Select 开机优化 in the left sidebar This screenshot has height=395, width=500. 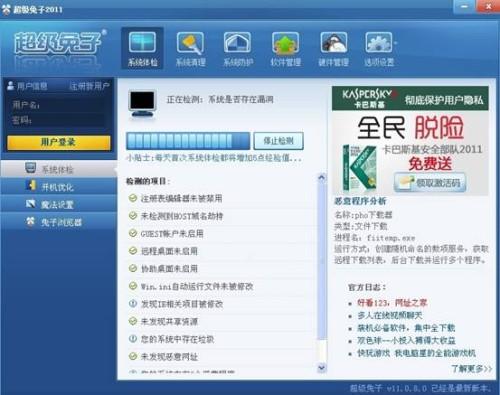click(x=59, y=187)
